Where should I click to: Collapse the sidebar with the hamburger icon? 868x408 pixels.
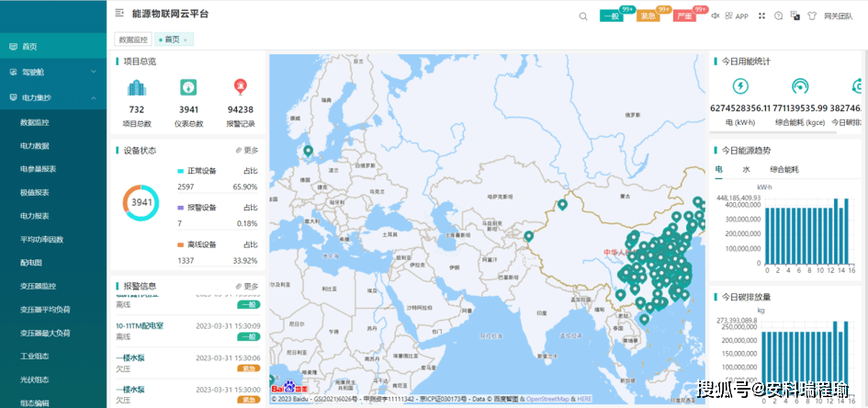click(x=119, y=13)
